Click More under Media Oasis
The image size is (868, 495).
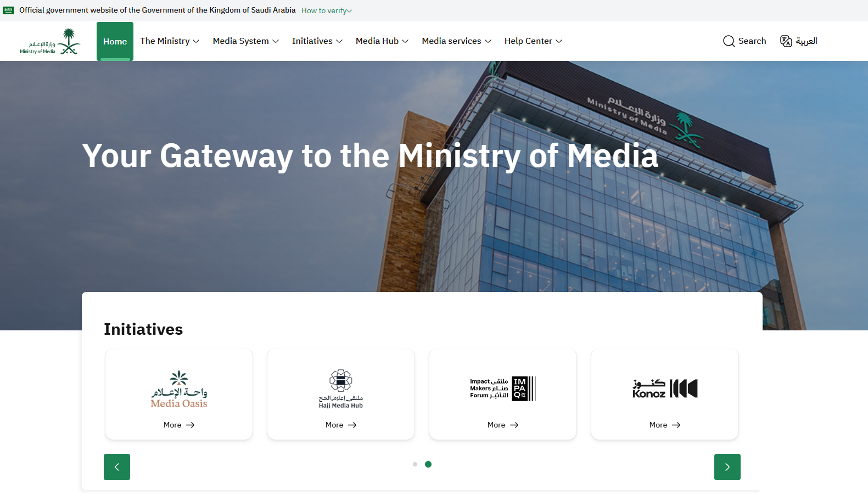[172, 425]
